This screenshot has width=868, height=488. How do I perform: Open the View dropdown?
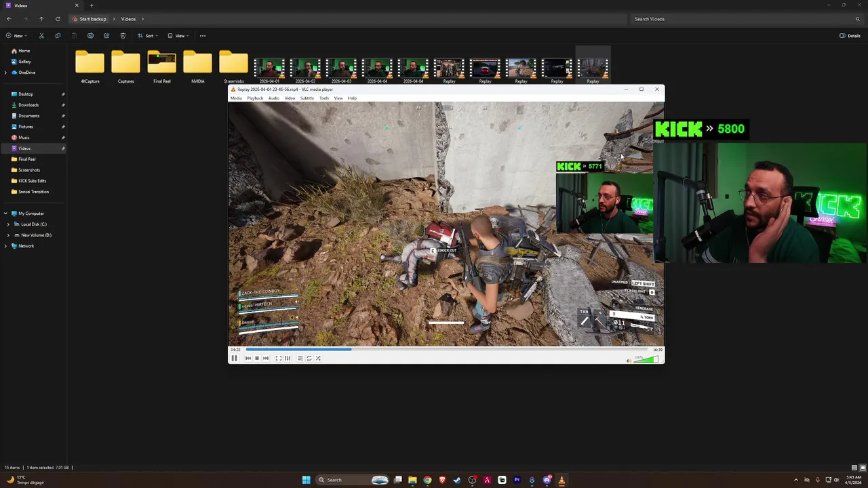pyautogui.click(x=178, y=36)
